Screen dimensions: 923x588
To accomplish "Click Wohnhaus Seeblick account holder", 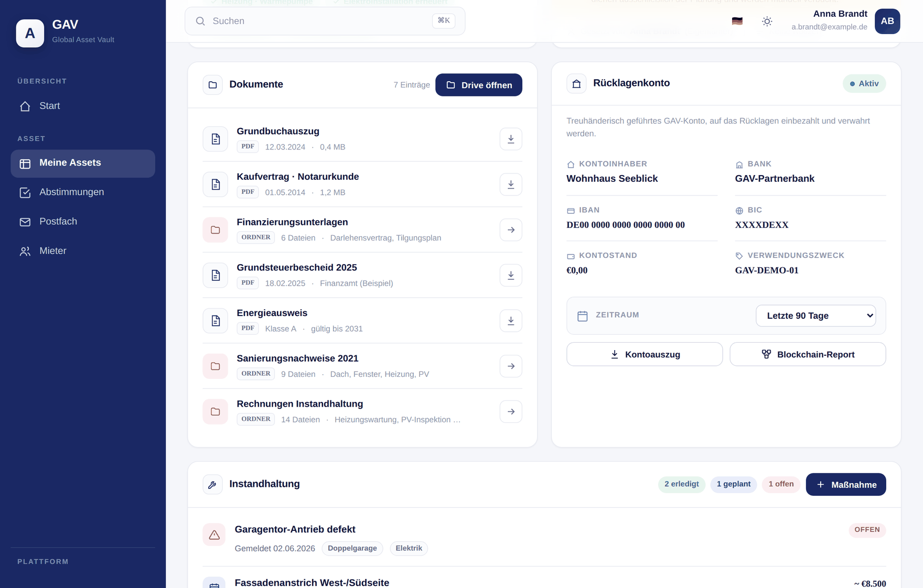I will point(612,179).
